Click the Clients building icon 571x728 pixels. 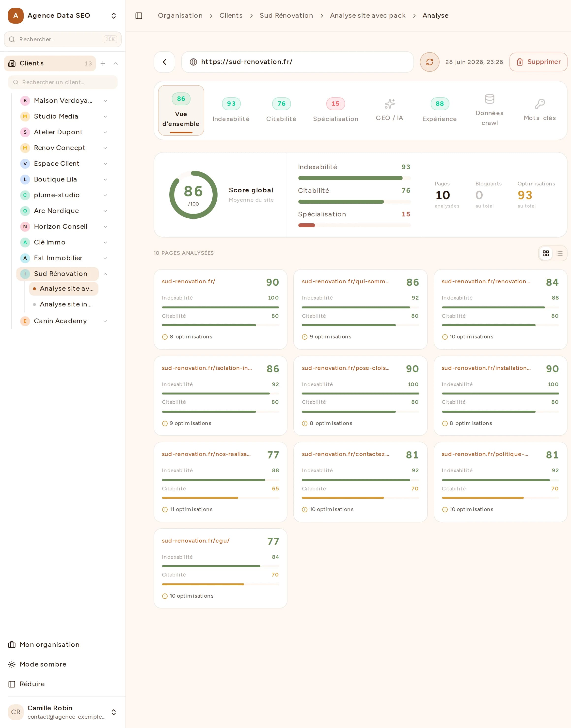(x=12, y=63)
